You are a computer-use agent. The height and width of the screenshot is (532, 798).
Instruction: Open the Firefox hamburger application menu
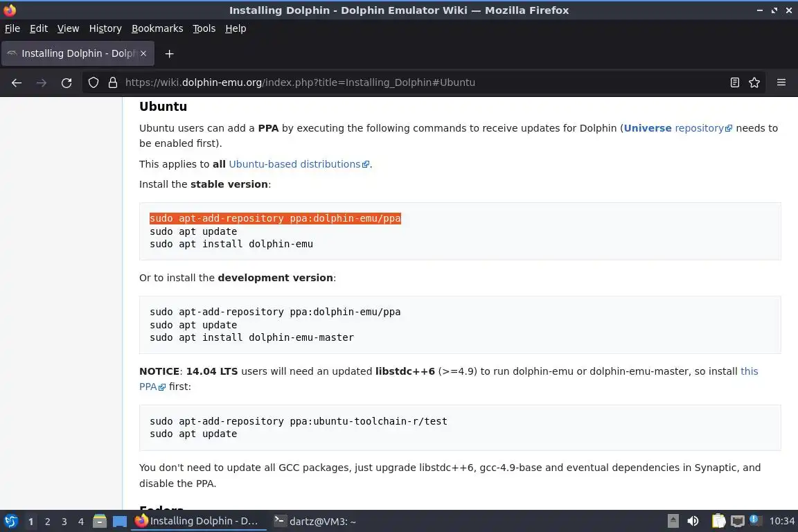(781, 82)
